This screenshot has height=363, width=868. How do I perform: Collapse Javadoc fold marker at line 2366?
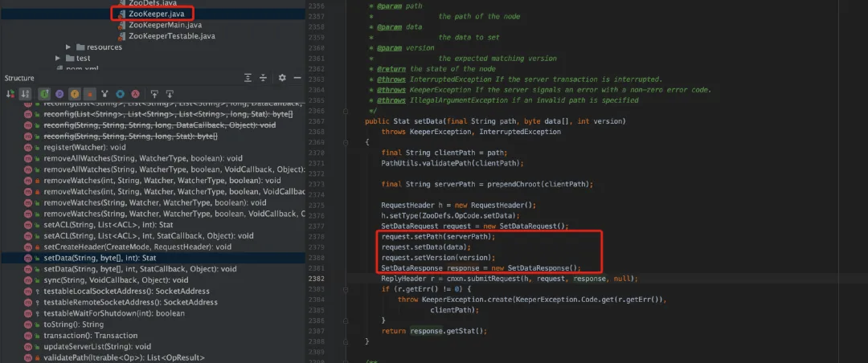click(x=346, y=111)
